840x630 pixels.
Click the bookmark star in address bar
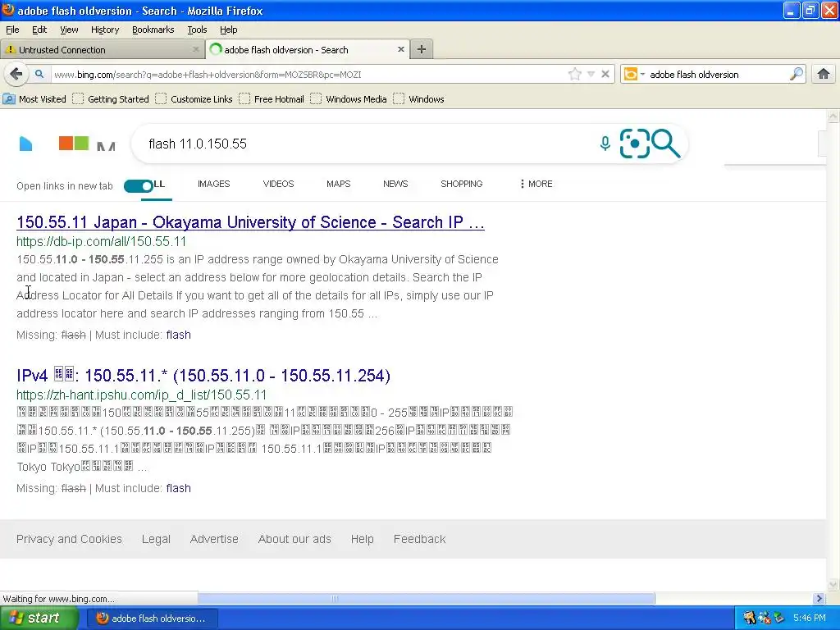pyautogui.click(x=575, y=74)
